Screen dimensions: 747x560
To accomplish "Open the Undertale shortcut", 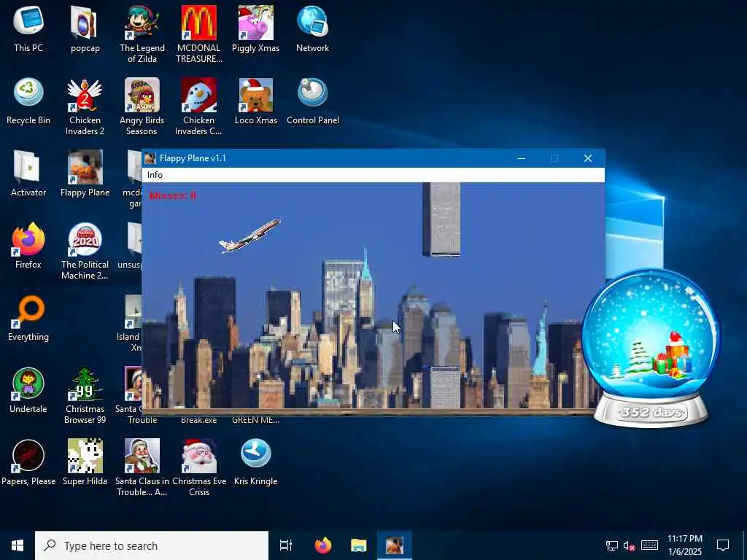I will 28,391.
